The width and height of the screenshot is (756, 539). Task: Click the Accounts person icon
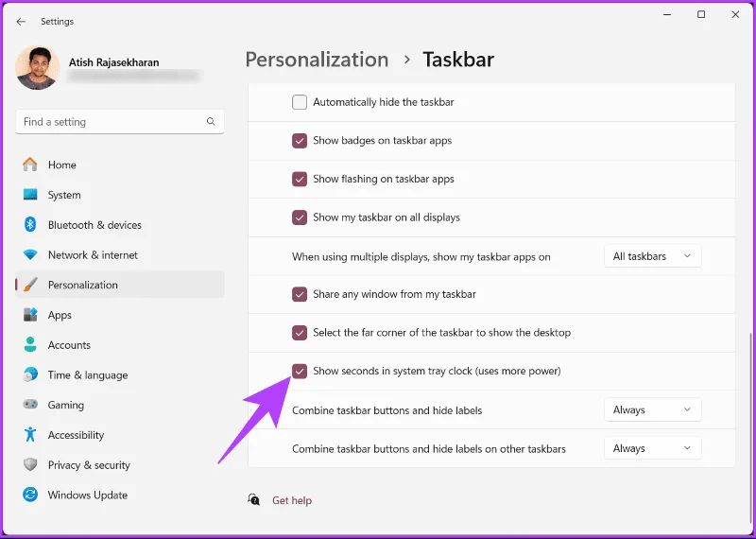pos(30,344)
